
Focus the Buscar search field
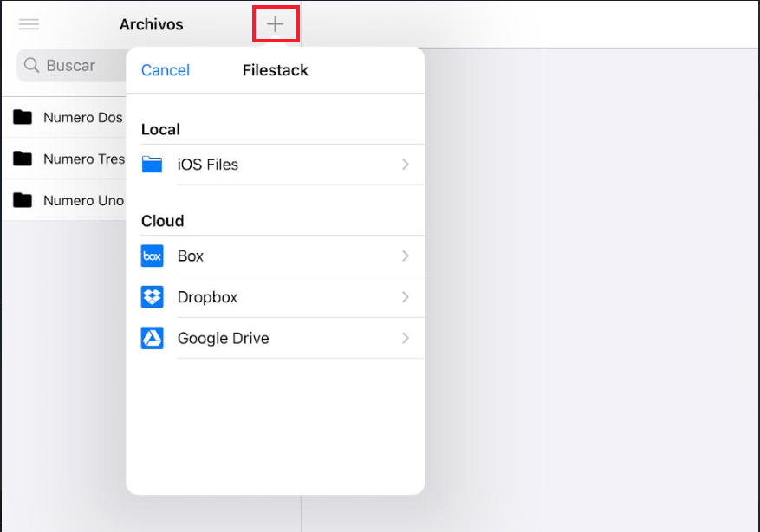pos(71,65)
